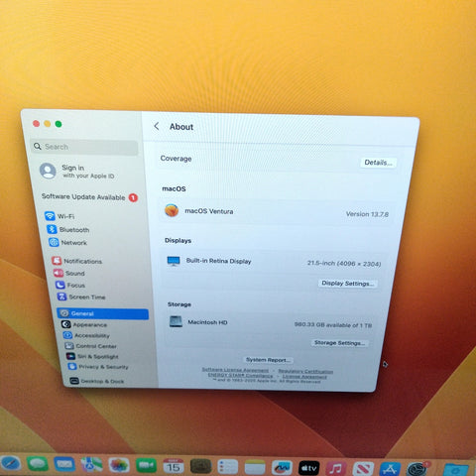
Task: Launch Apple TV from the Dock
Action: coord(309,468)
